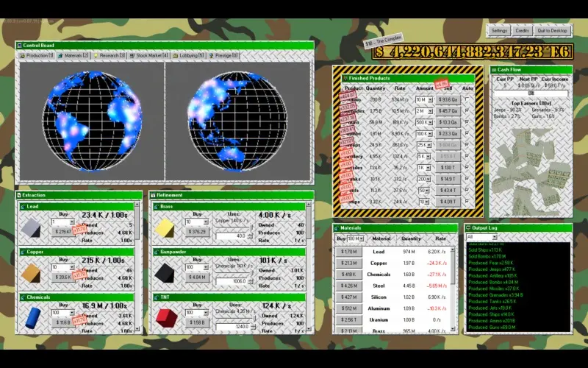The width and height of the screenshot is (588, 368).
Task: Click the Settings button
Action: [499, 31]
